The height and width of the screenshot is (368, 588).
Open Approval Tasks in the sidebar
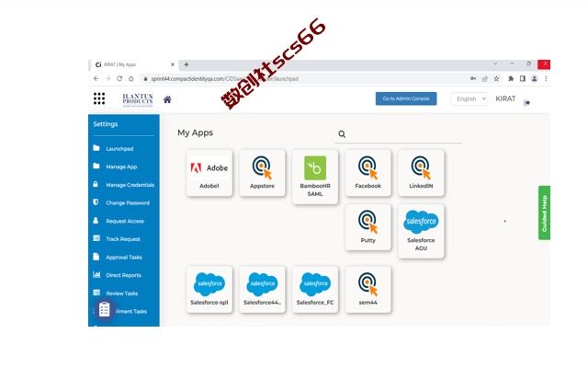click(x=124, y=257)
